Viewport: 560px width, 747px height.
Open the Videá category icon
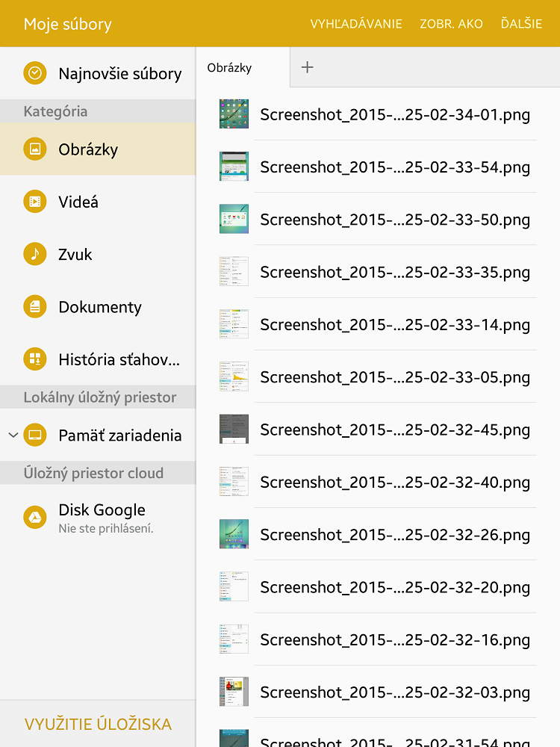point(35,202)
